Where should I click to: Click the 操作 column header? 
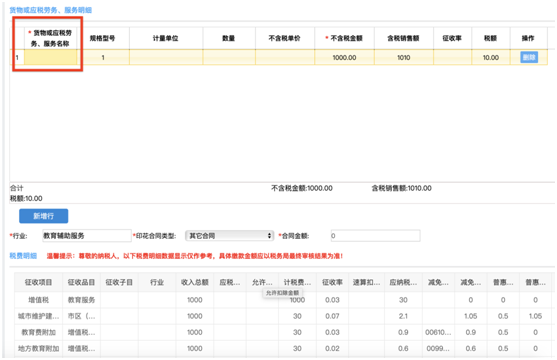click(x=528, y=38)
